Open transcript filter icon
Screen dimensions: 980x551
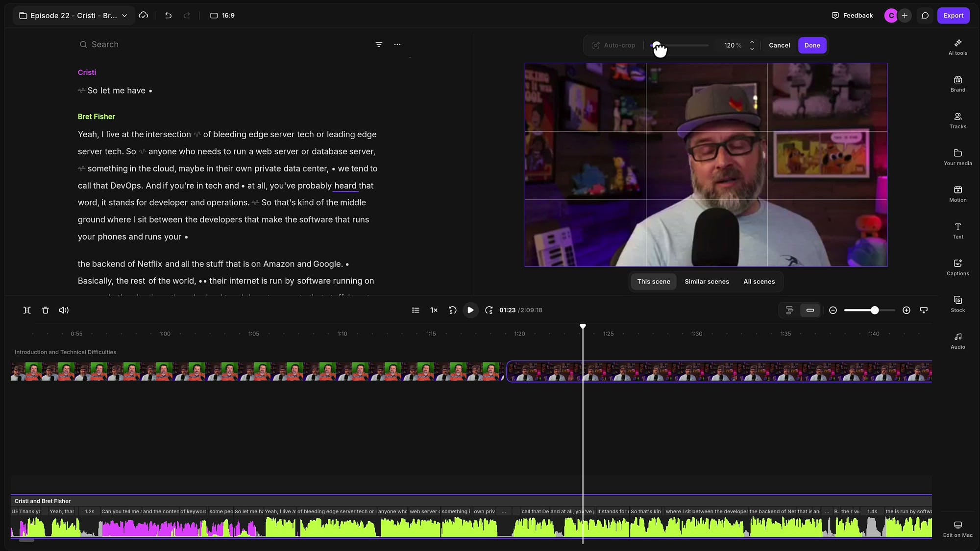point(379,44)
